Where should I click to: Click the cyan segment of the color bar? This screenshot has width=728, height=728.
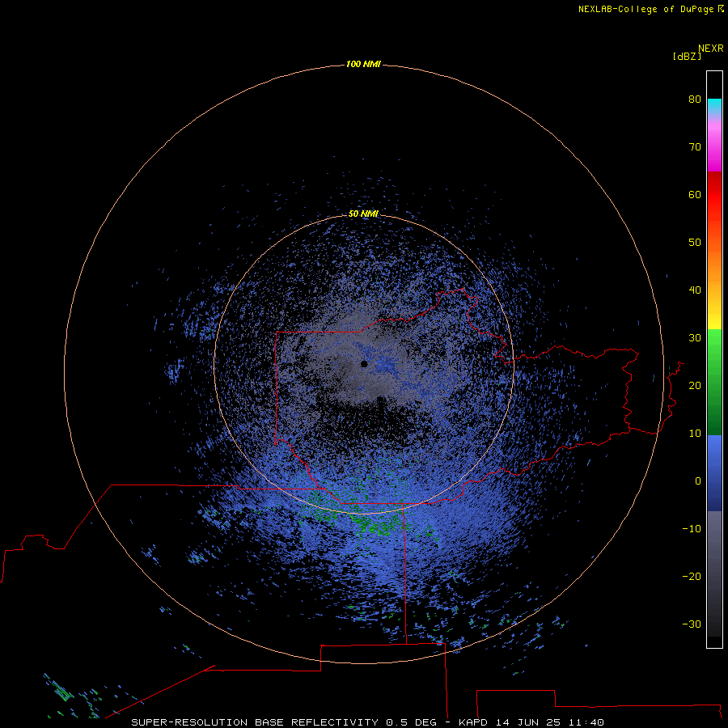pyautogui.click(x=714, y=106)
